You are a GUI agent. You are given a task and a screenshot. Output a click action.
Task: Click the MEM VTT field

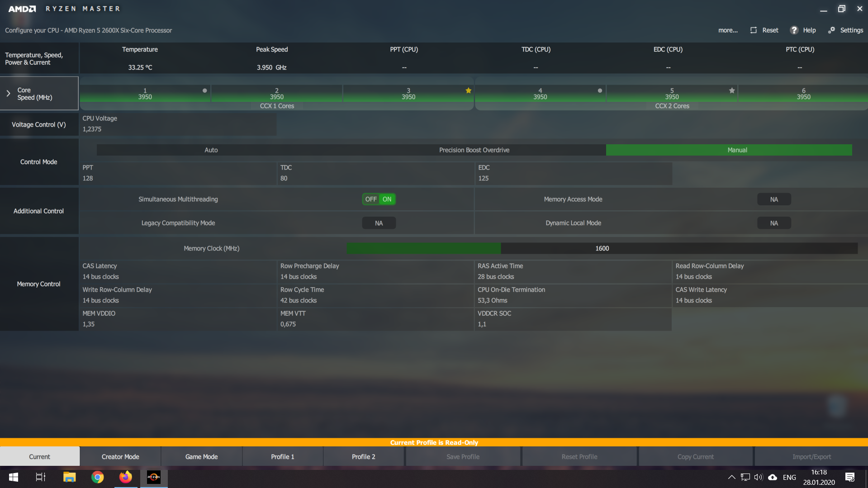click(376, 319)
